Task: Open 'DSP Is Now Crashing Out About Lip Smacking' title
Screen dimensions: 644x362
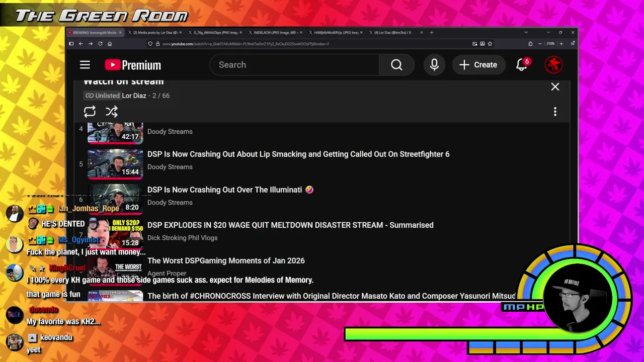Action: [298, 154]
